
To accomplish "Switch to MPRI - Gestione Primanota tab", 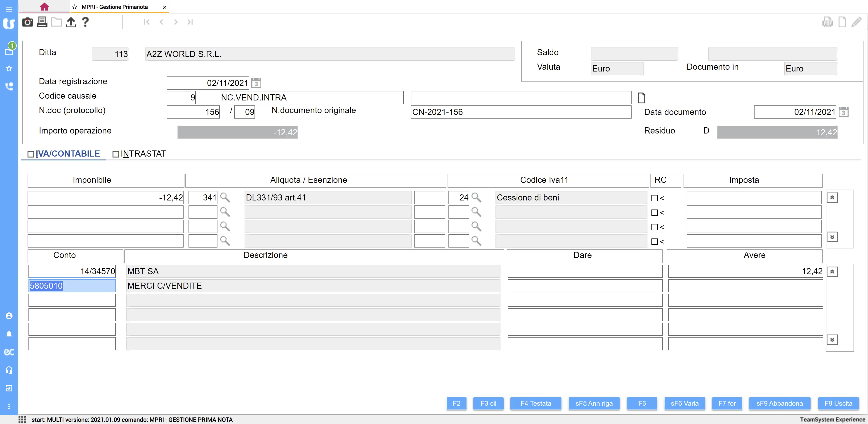I will [115, 7].
